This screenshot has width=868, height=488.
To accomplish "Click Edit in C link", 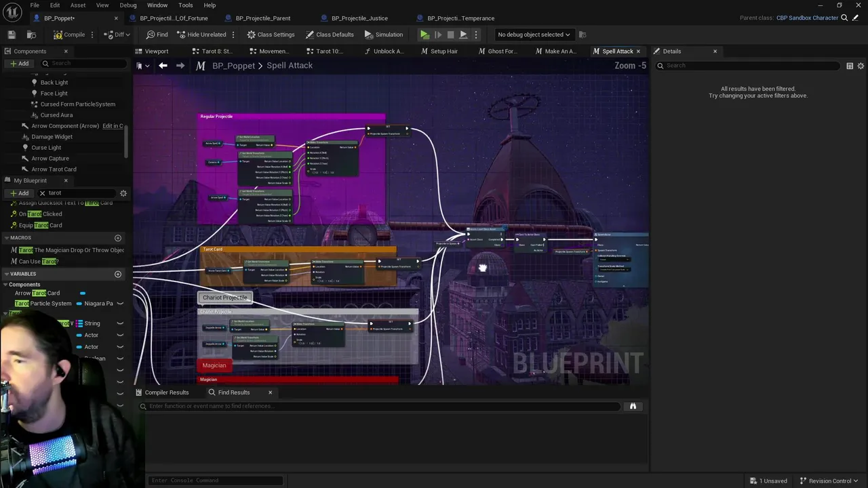I will (113, 126).
